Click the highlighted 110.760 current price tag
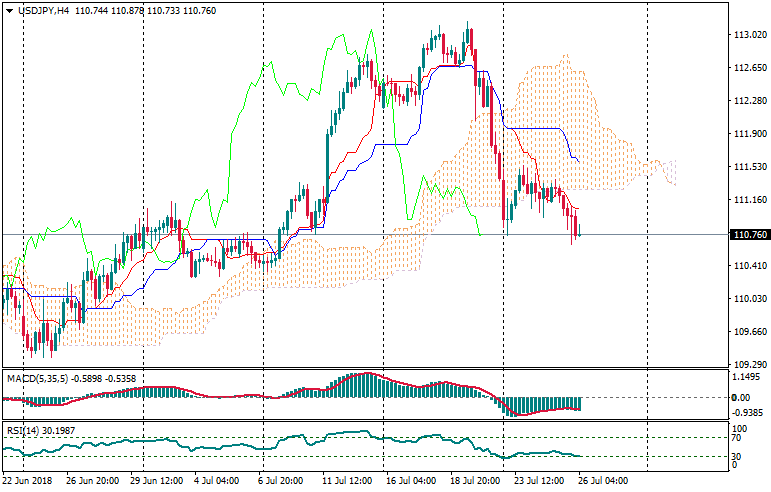Screen dimensions: 771x492 click(749, 235)
